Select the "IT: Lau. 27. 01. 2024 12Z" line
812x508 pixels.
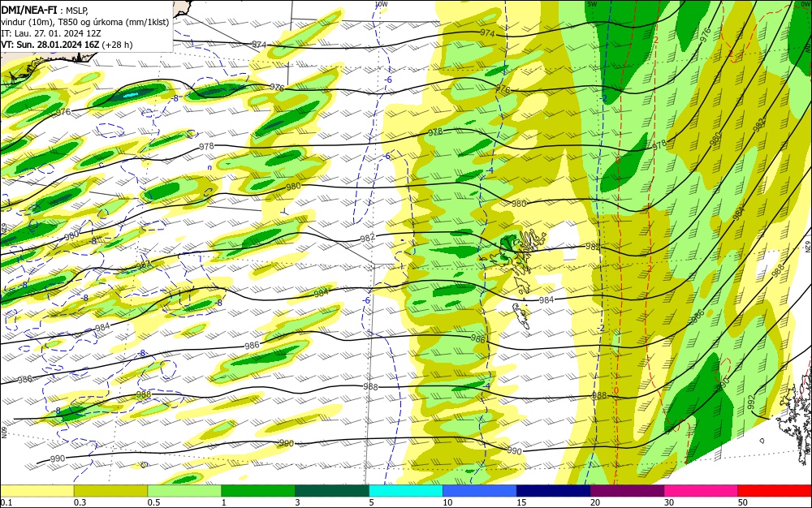[50, 33]
